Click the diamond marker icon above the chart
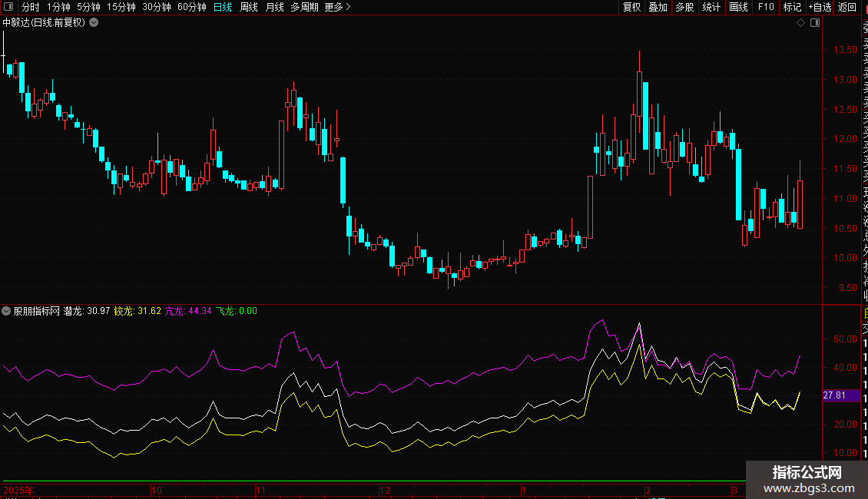This screenshot has height=499, width=868. pyautogui.click(x=800, y=23)
